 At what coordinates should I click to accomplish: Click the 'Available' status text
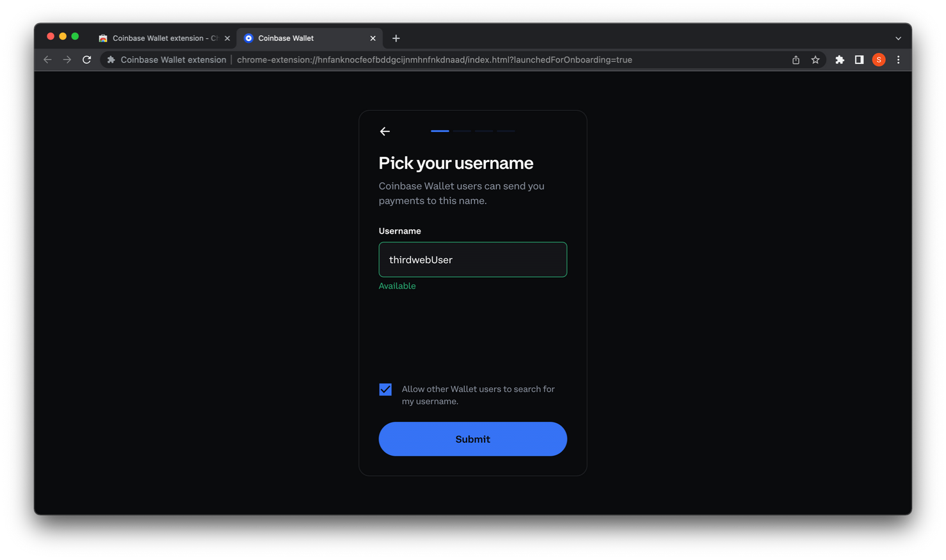tap(397, 286)
